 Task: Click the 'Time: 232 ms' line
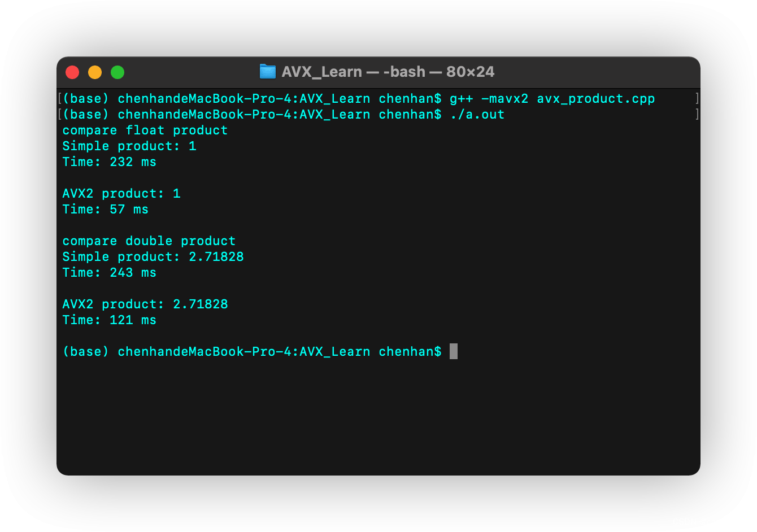pos(110,162)
